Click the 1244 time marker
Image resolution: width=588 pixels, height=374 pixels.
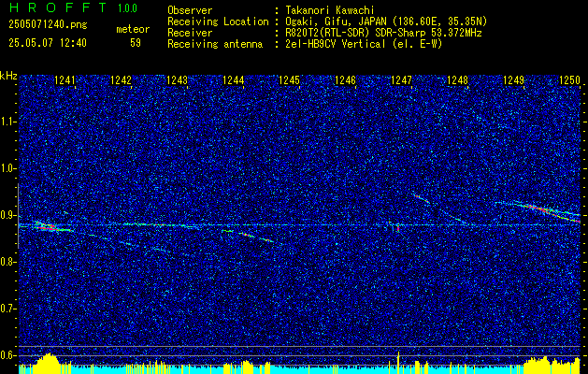pos(234,80)
